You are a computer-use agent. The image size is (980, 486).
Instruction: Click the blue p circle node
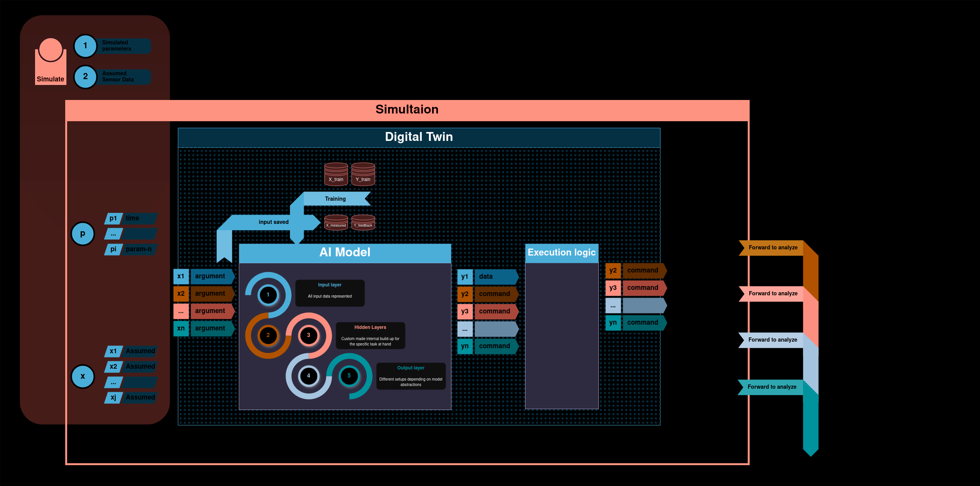tap(83, 234)
